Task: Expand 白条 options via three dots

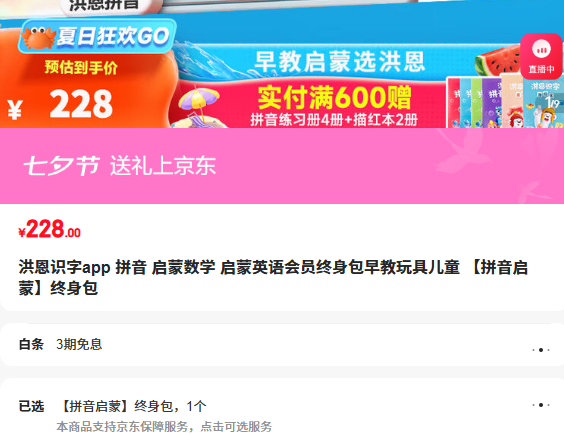Action: 541,350
